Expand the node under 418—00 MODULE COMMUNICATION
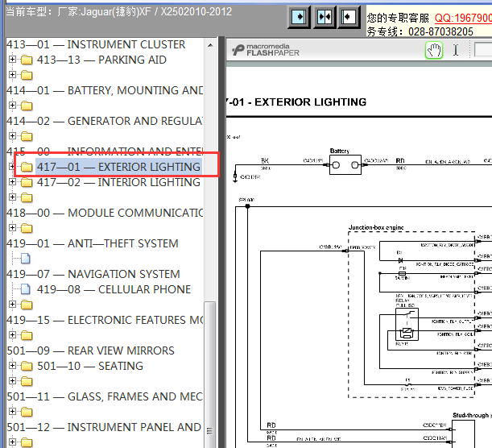The height and width of the screenshot is (448, 492). tap(12, 227)
